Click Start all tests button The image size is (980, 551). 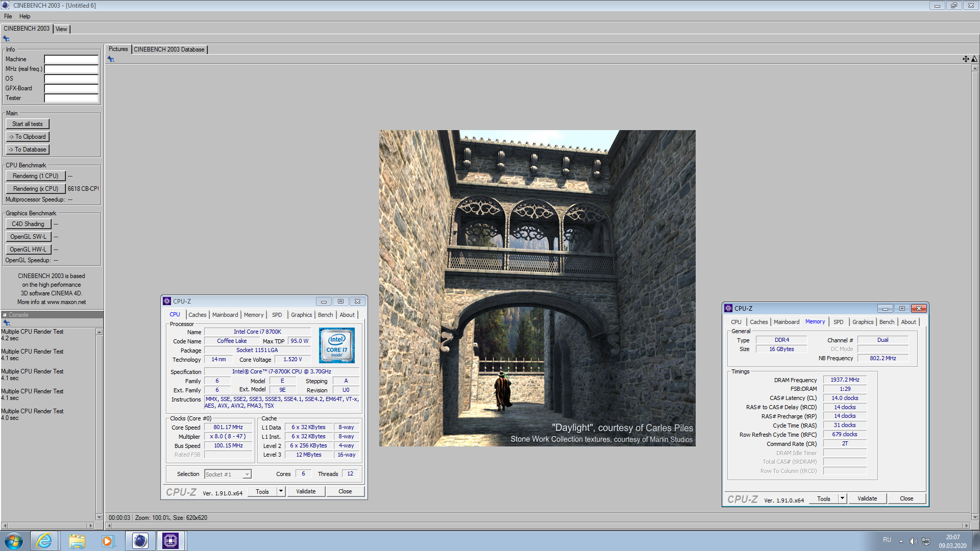[28, 124]
